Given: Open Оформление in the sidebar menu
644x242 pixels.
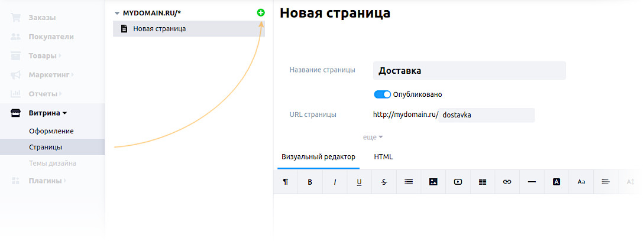Looking at the screenshot, I should [x=51, y=131].
